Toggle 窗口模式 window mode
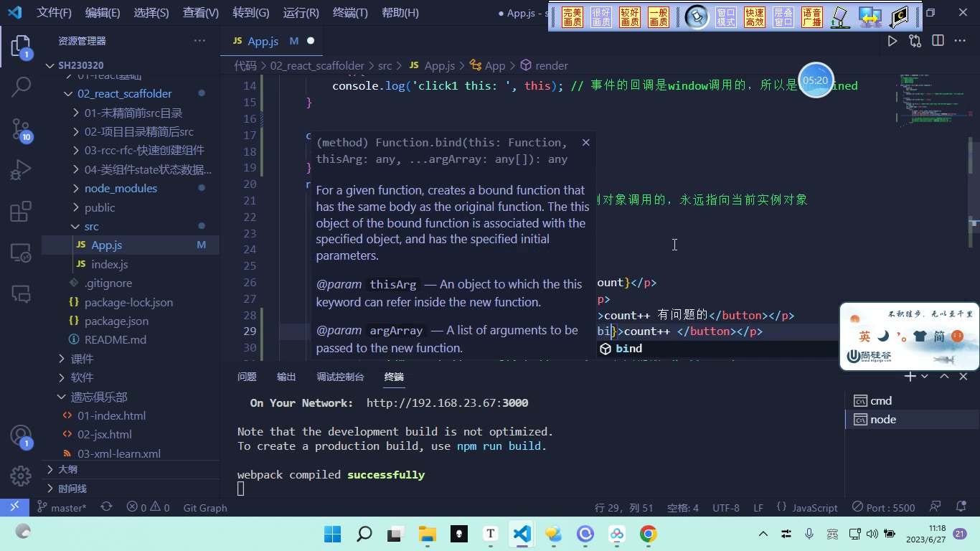Image resolution: width=980 pixels, height=551 pixels. tap(726, 17)
